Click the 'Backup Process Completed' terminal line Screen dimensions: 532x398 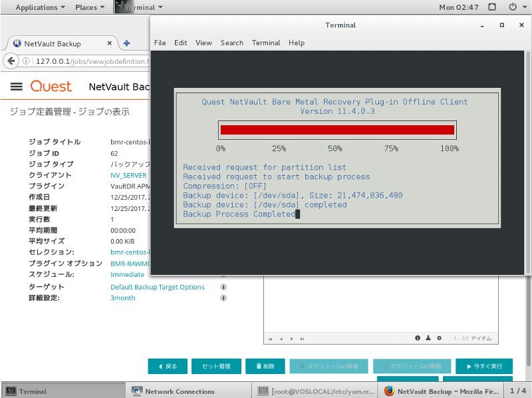click(x=239, y=214)
